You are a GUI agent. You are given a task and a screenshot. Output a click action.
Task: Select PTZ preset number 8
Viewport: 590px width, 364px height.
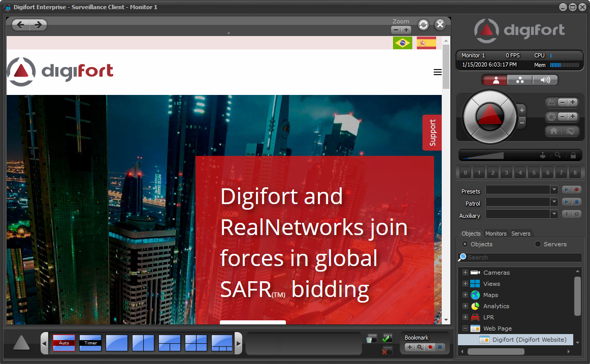pos(575,173)
